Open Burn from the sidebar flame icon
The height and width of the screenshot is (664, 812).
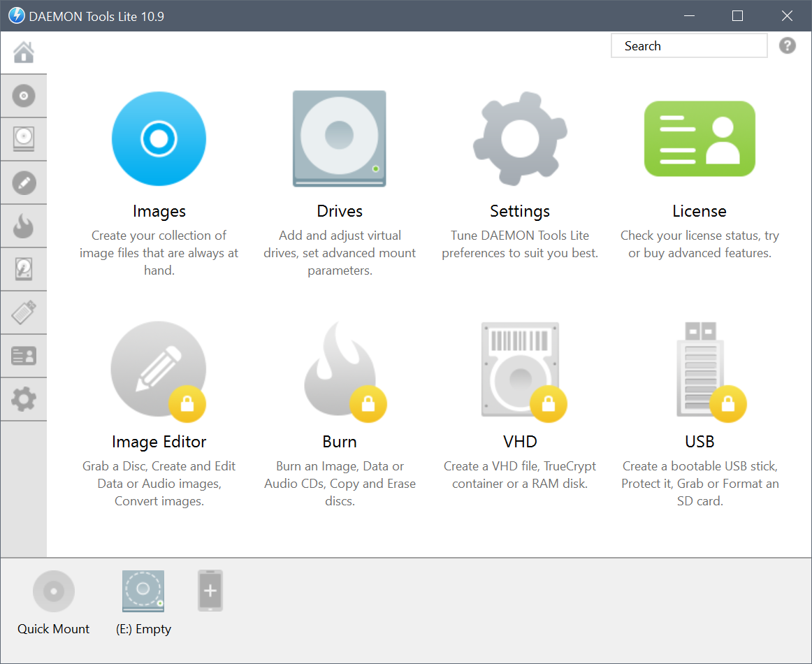(24, 226)
